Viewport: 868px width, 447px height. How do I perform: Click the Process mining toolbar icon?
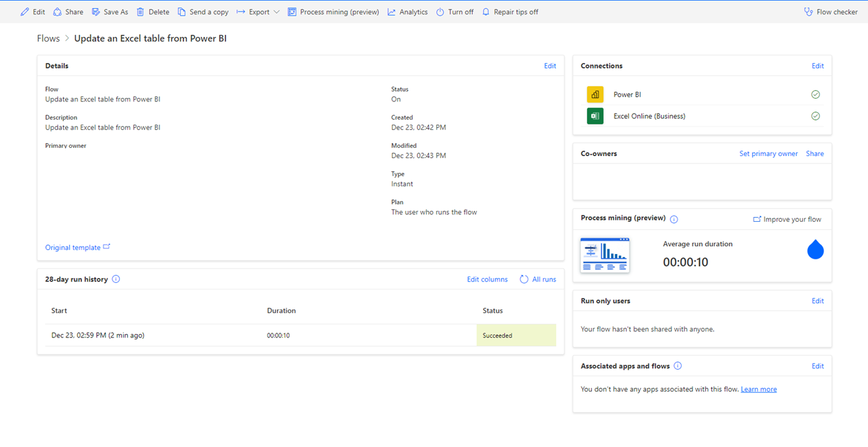tap(292, 12)
